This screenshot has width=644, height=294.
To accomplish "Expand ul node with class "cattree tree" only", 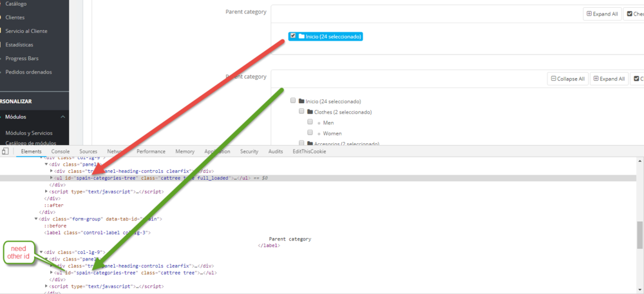I will coord(52,273).
